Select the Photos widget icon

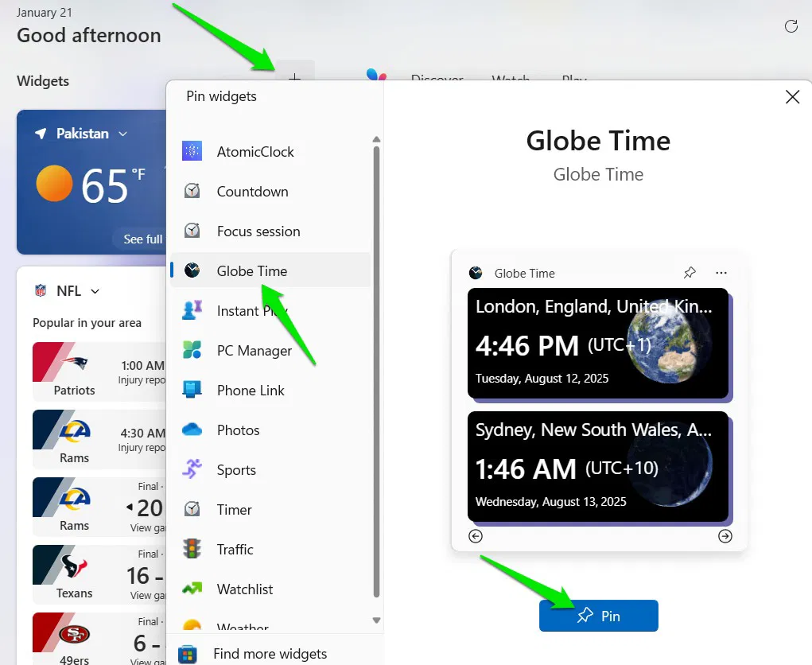(191, 430)
